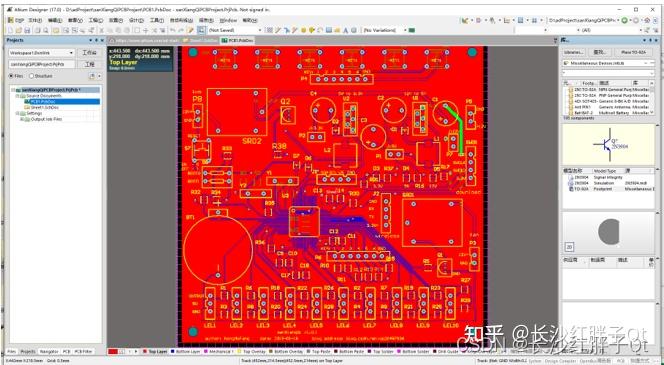Viewport: 664px width, 365px height.
Task: Select the Top Paste layer tab
Action: point(319,351)
